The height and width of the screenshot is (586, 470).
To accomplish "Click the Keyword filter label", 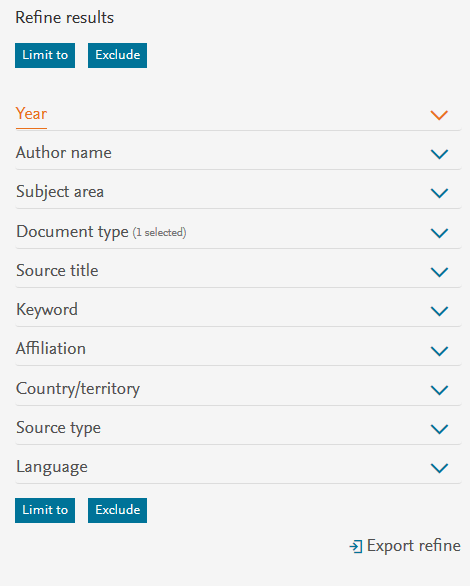I will click(x=47, y=310).
